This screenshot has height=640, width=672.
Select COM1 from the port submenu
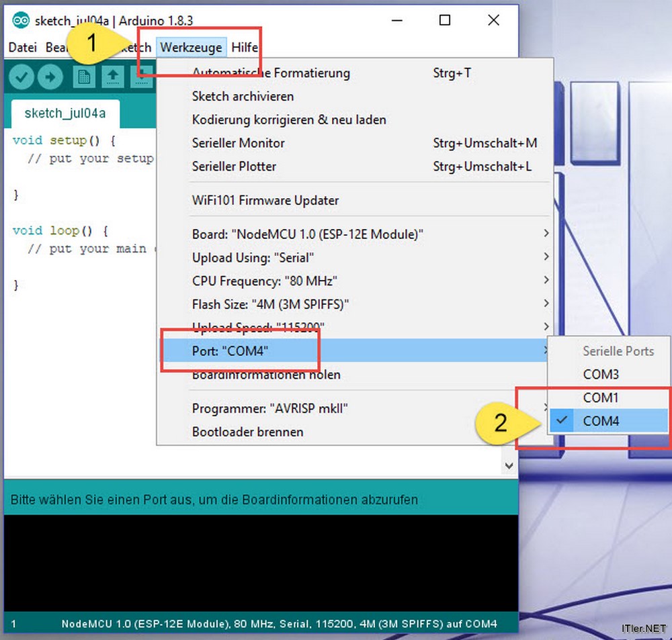[x=600, y=398]
